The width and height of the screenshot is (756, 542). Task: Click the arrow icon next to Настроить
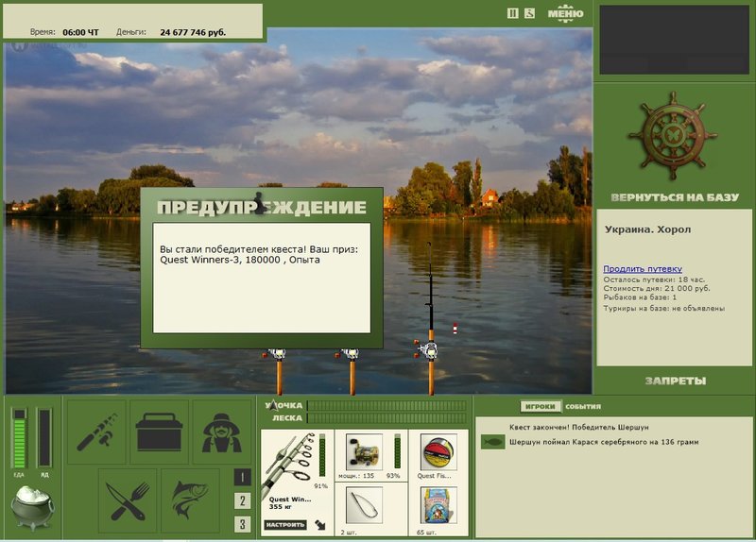point(320,525)
